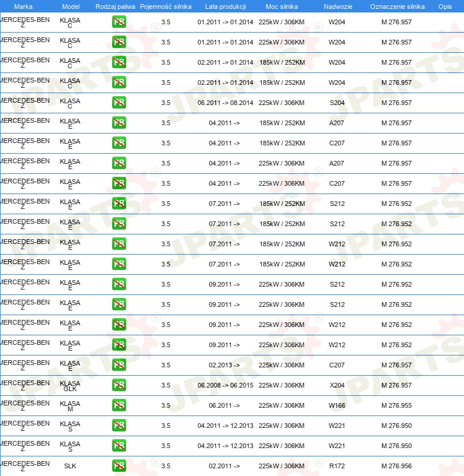Screen dimensions: 464x476
Task: Select the R172 body code cell
Action: point(337,466)
